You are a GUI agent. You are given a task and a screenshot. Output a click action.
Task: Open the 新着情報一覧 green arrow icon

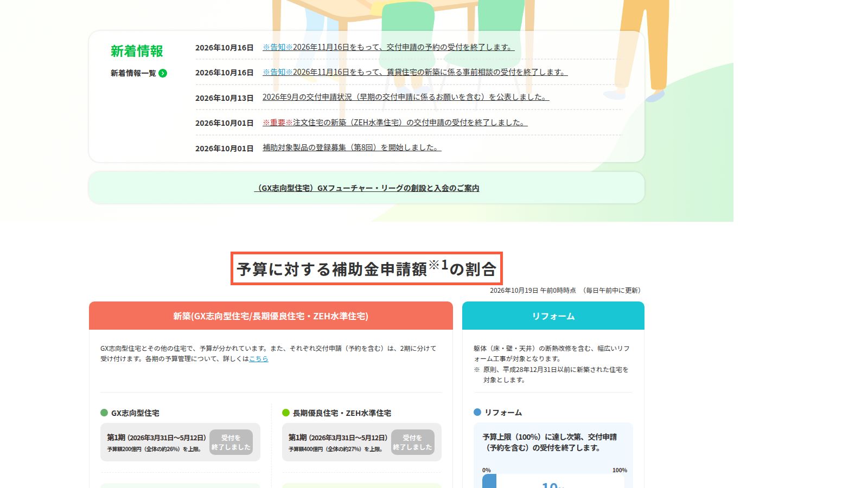pos(163,73)
